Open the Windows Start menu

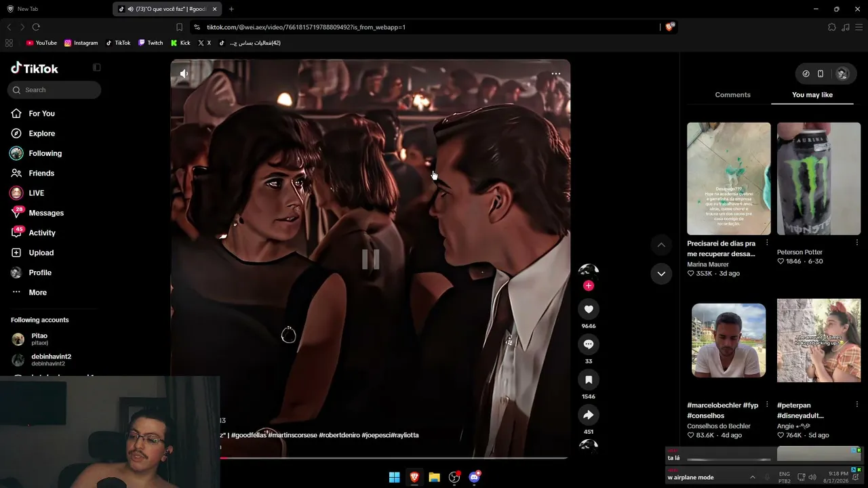pyautogui.click(x=394, y=477)
